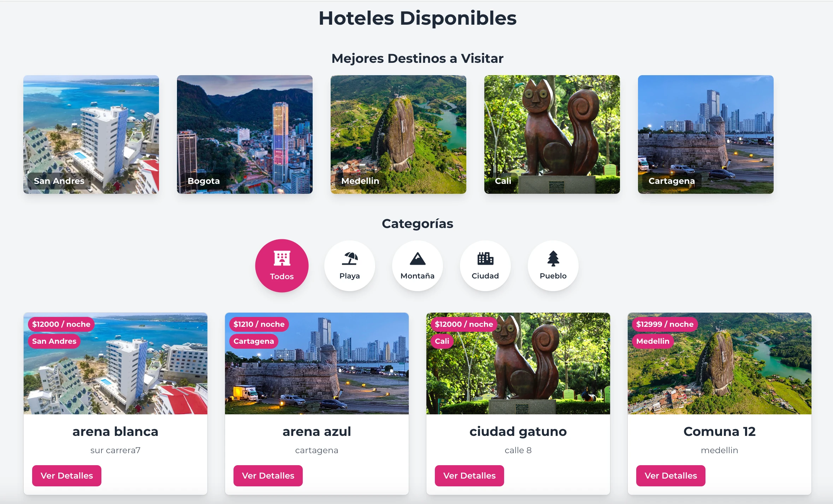This screenshot has width=833, height=504.
Task: Click the arena blanca hotel photo
Action: [116, 364]
